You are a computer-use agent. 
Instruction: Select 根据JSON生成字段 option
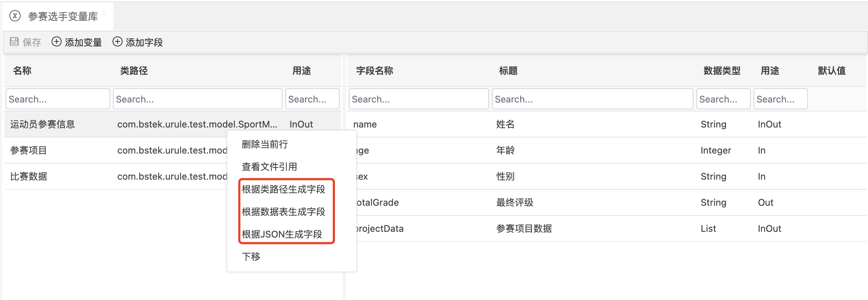click(282, 234)
